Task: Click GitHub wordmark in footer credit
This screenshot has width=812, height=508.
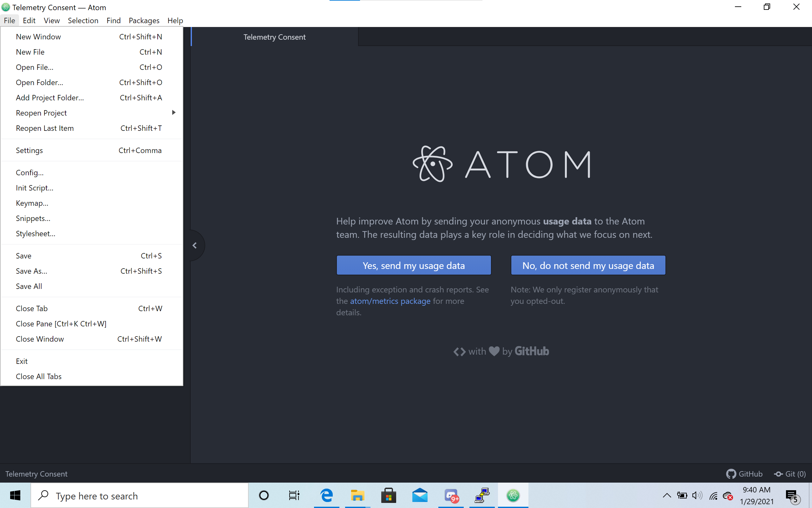Action: [x=532, y=351]
